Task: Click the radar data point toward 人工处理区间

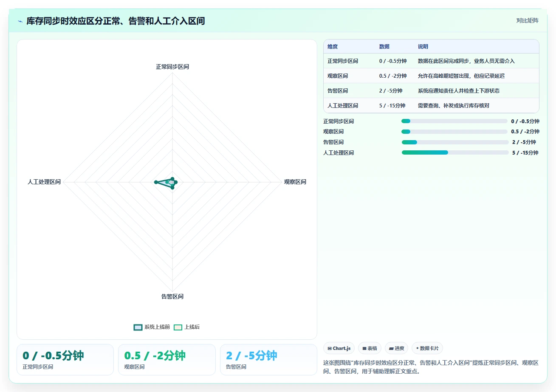Action: coord(156,182)
